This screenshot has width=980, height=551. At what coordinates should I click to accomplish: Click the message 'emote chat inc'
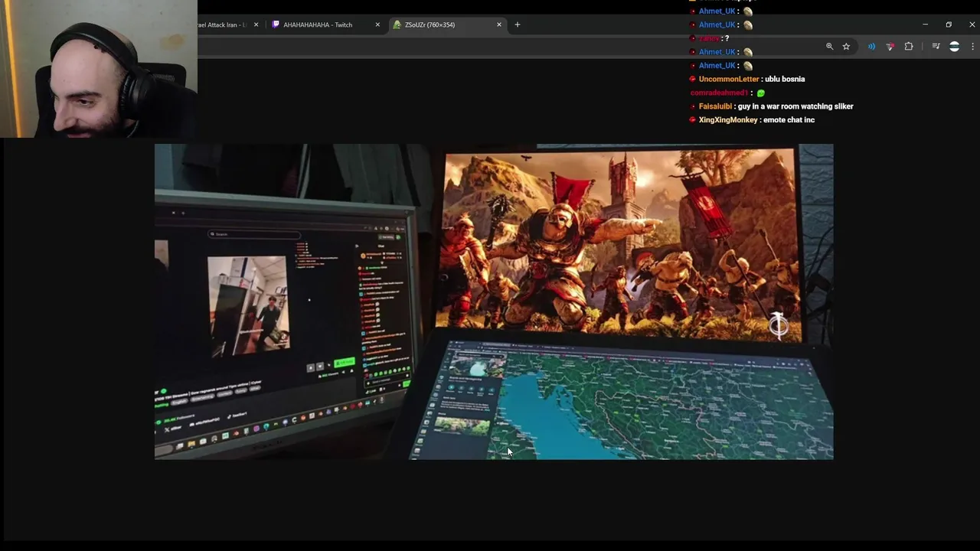(789, 120)
